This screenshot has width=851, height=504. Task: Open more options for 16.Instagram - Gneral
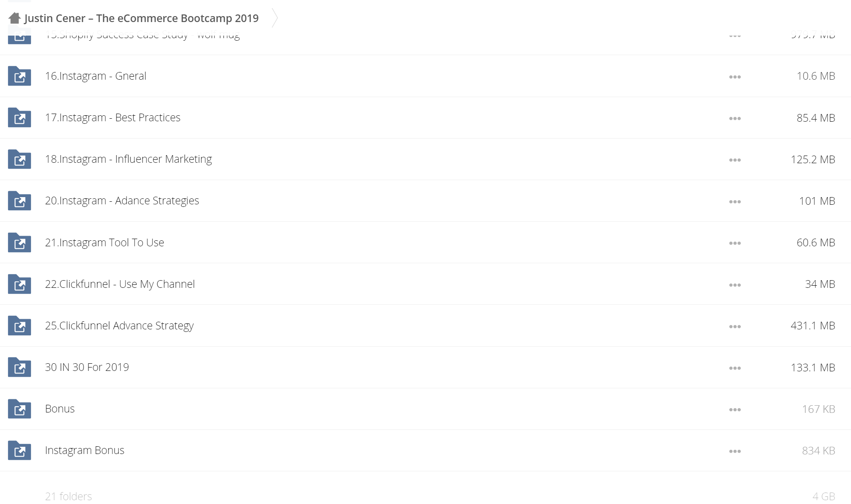(x=735, y=77)
